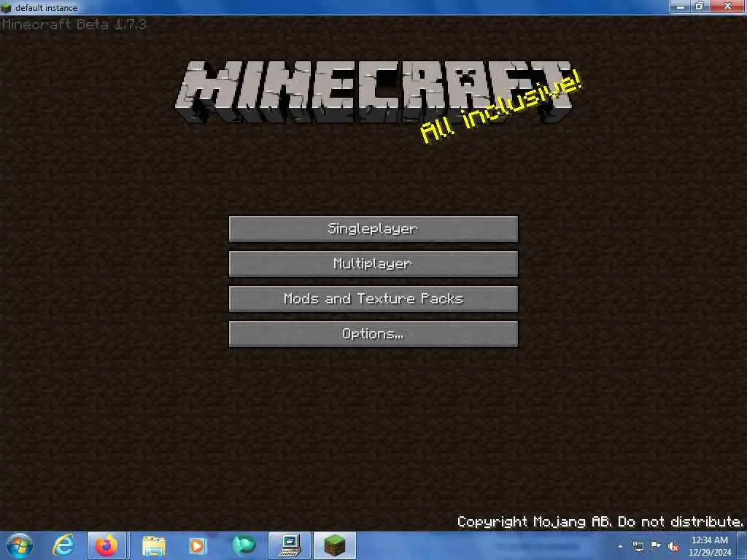Click the muted volume speaker icon

pyautogui.click(x=673, y=547)
